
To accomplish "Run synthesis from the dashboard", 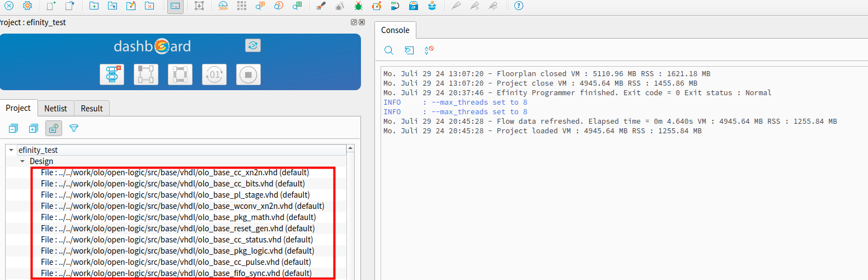I will coord(112,74).
